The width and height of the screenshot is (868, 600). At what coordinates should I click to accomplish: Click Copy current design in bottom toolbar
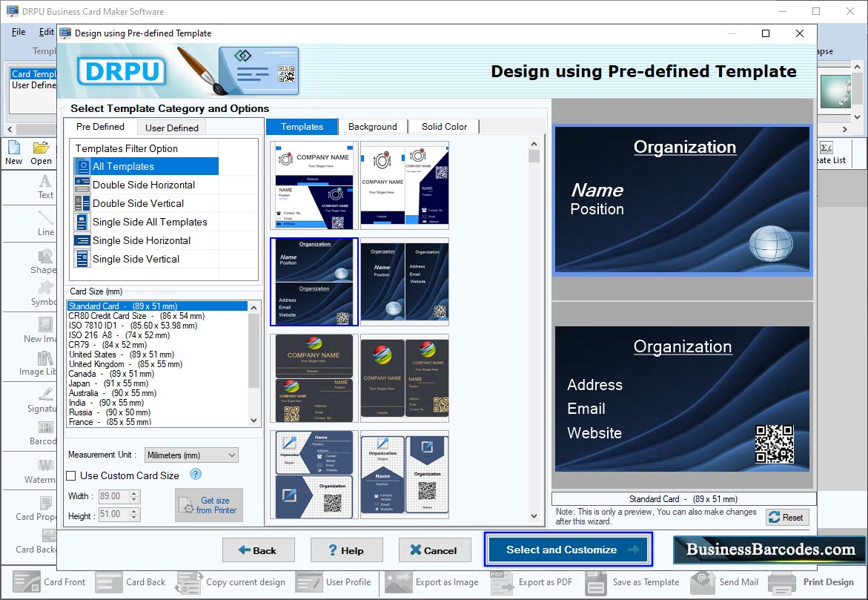[x=231, y=581]
